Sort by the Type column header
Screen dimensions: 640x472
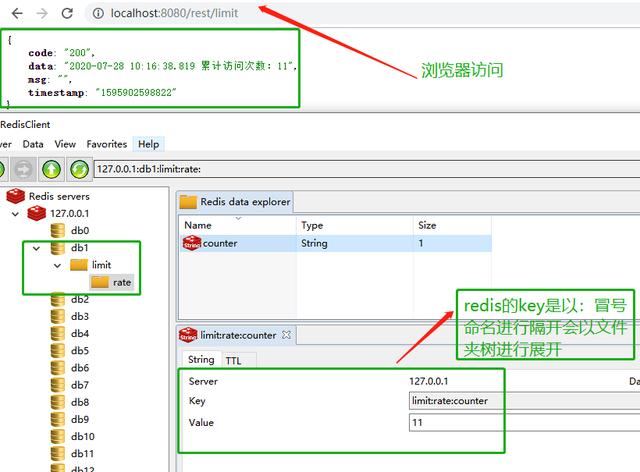coord(354,225)
